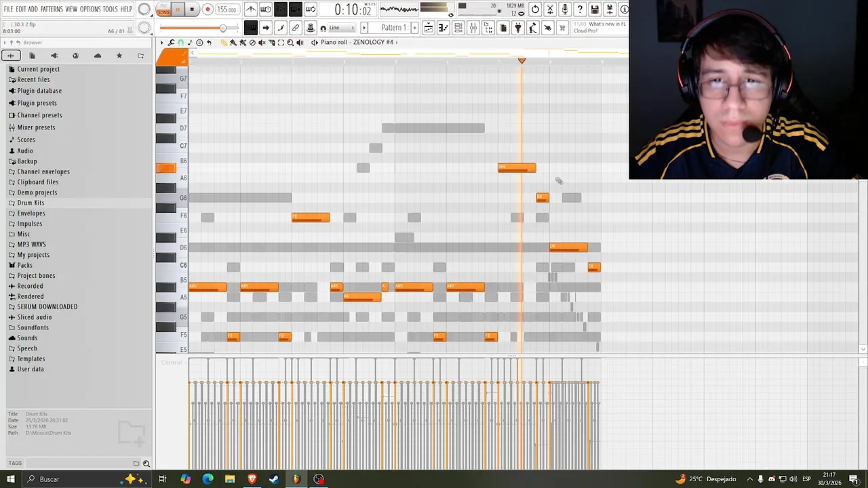Click the master volume knob
The width and height of the screenshot is (868, 488).
(x=144, y=9)
